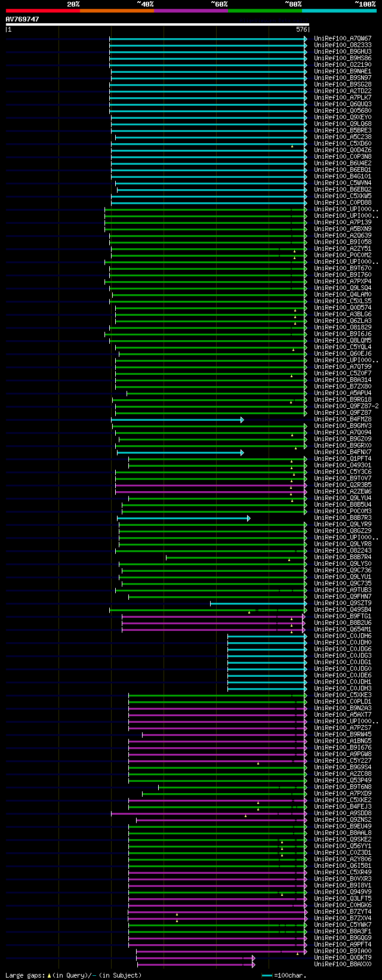Click the short cyan alignment bar for UniRef100_B4FNX7
Screen dimensions: 382x980
pyautogui.click(x=180, y=452)
